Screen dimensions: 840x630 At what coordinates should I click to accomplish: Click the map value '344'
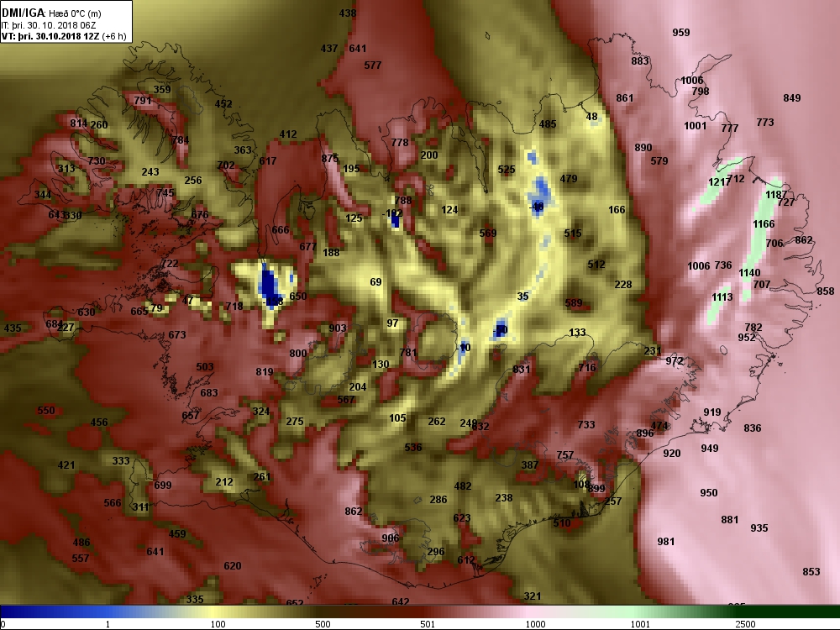click(x=43, y=195)
